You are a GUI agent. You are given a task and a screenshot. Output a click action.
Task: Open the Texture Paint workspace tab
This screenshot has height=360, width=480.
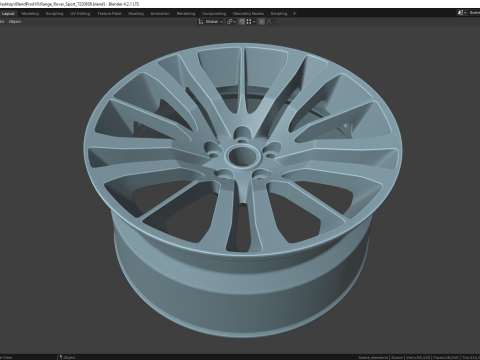109,14
